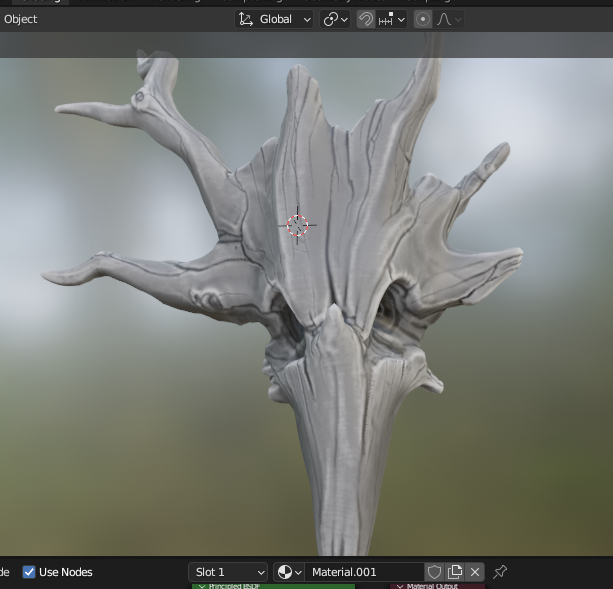Open the snapping options dropdown
Image resolution: width=613 pixels, height=589 pixels.
(x=393, y=19)
